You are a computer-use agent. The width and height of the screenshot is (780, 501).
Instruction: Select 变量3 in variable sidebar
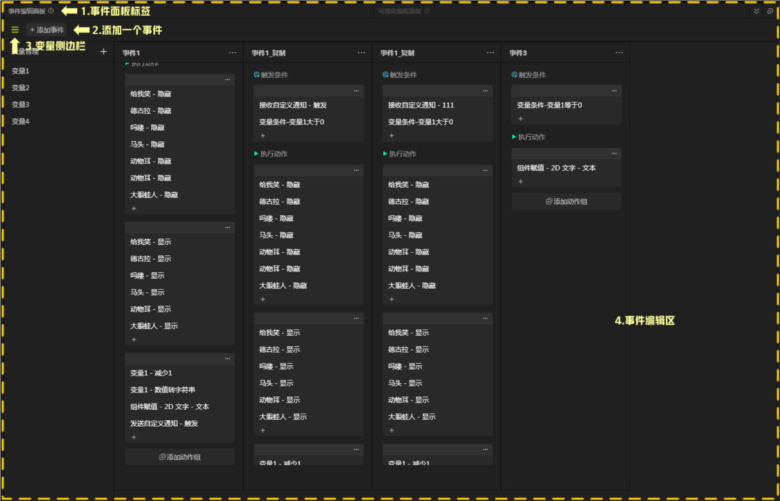(x=20, y=105)
